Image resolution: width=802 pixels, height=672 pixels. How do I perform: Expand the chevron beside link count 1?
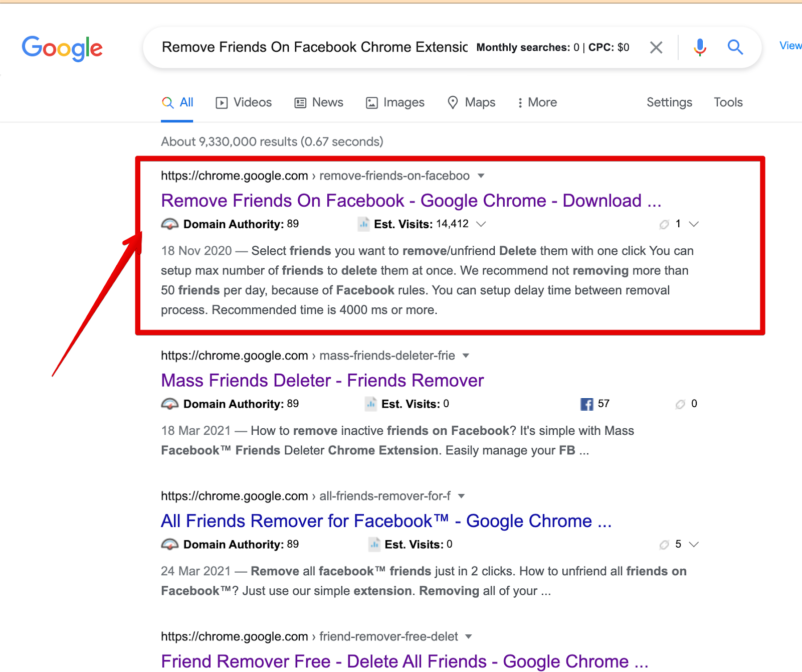tap(694, 224)
